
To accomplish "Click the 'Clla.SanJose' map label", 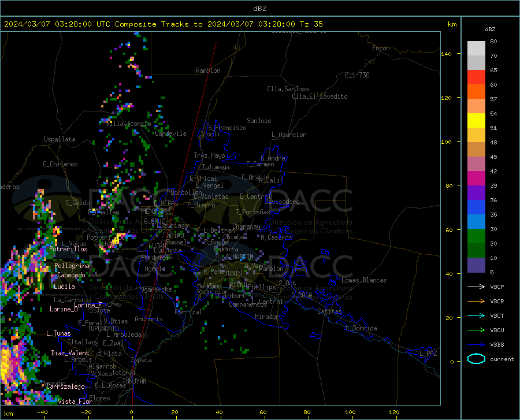I will click(x=288, y=89).
